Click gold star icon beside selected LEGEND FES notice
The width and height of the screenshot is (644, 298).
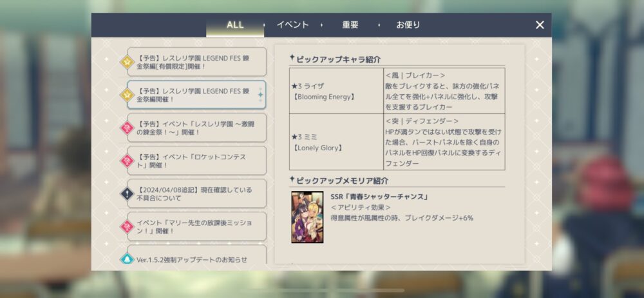127,95
